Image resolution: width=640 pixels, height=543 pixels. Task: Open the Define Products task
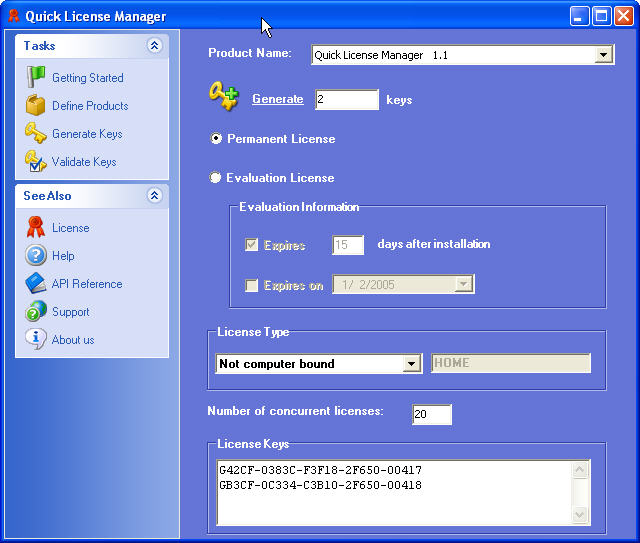click(x=90, y=106)
